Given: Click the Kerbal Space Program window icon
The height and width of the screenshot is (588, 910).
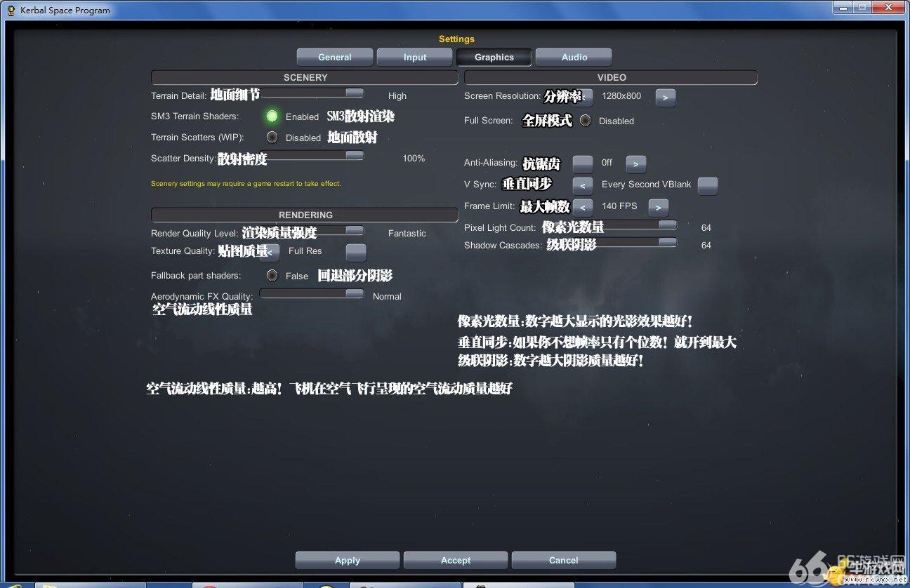Looking at the screenshot, I should 11,10.
